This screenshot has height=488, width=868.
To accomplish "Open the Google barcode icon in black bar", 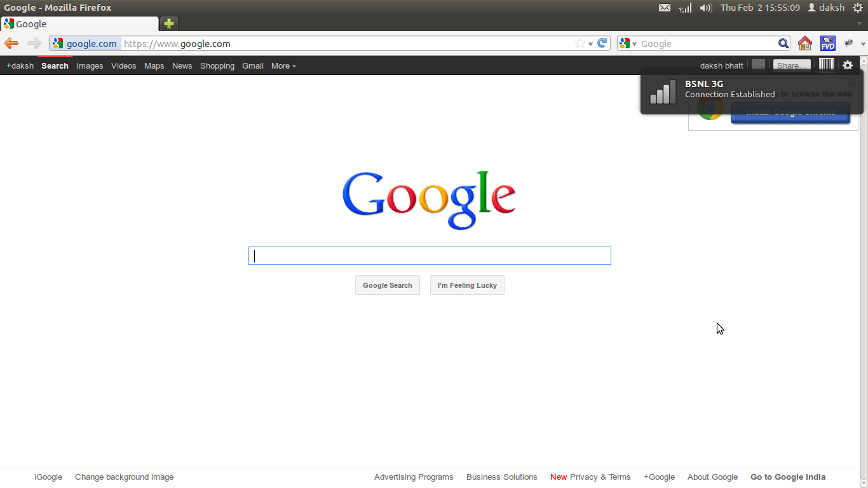I will (x=826, y=65).
